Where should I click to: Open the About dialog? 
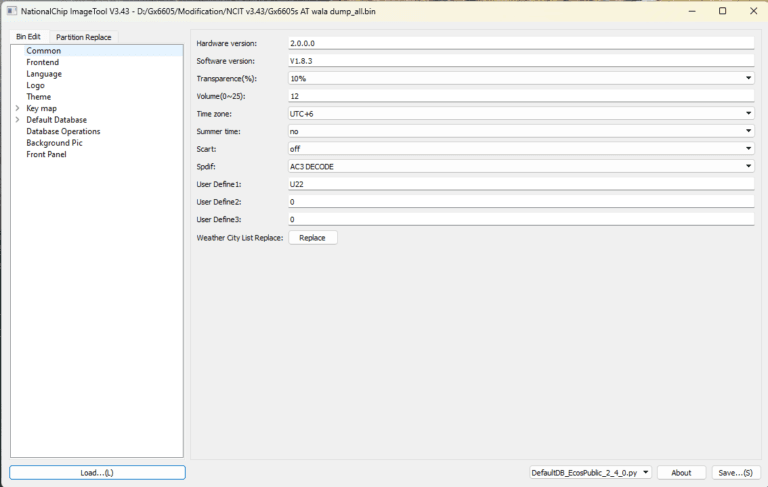click(x=681, y=472)
